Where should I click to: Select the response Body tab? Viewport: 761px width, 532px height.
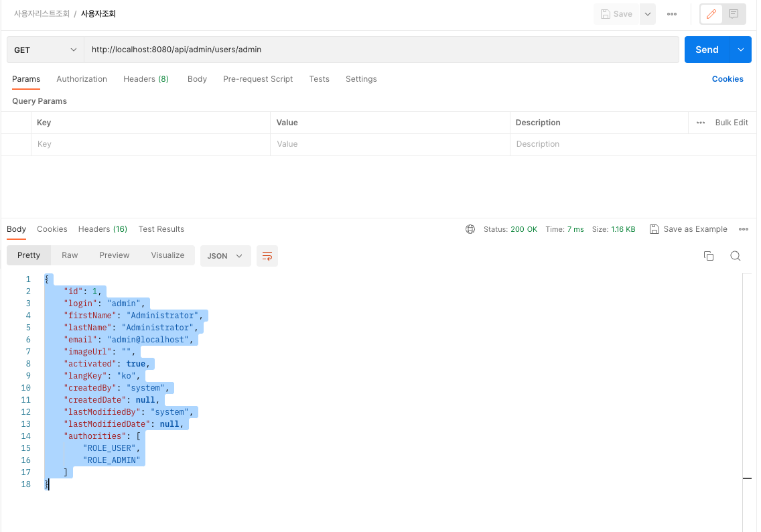click(17, 229)
